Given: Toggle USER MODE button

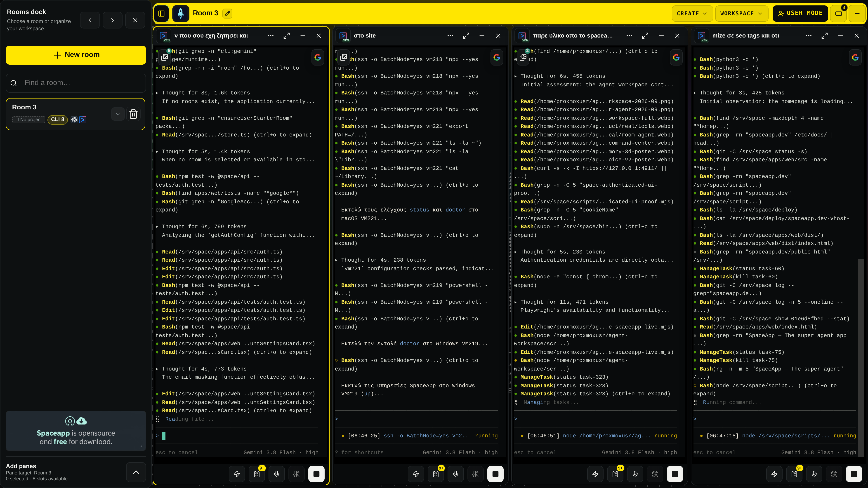Looking at the screenshot, I should click(800, 14).
